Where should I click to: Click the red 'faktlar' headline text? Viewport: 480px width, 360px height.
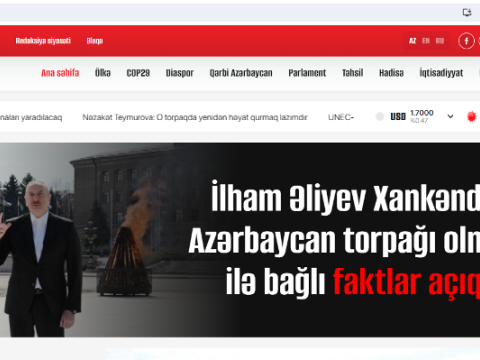click(x=378, y=282)
